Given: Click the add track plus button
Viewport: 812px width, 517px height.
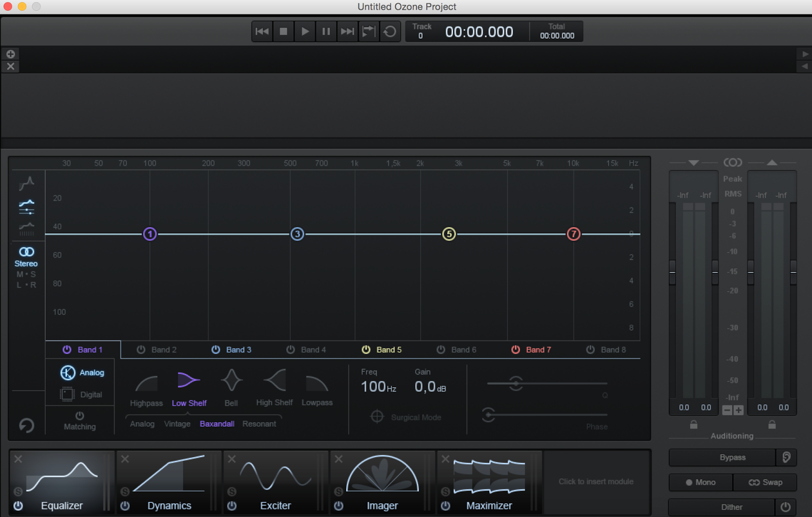Looking at the screenshot, I should [x=11, y=54].
